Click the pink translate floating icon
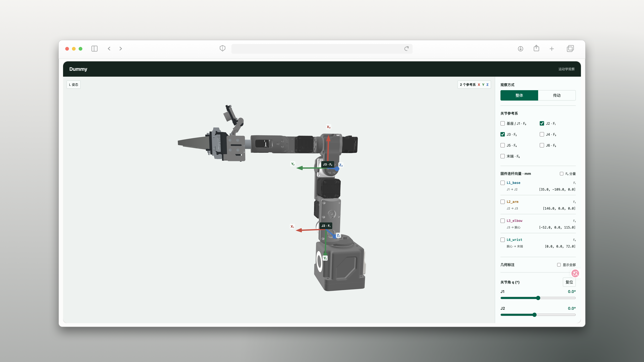The height and width of the screenshot is (362, 644). tap(575, 273)
